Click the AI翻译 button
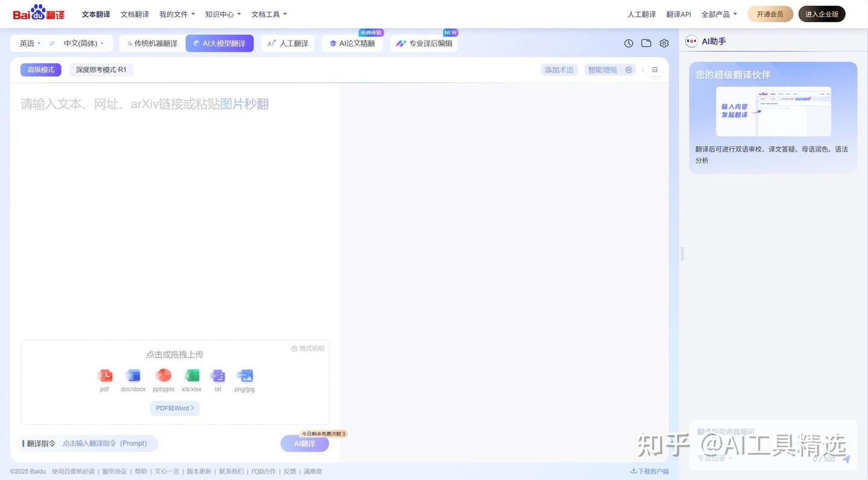The height and width of the screenshot is (480, 868). (304, 444)
